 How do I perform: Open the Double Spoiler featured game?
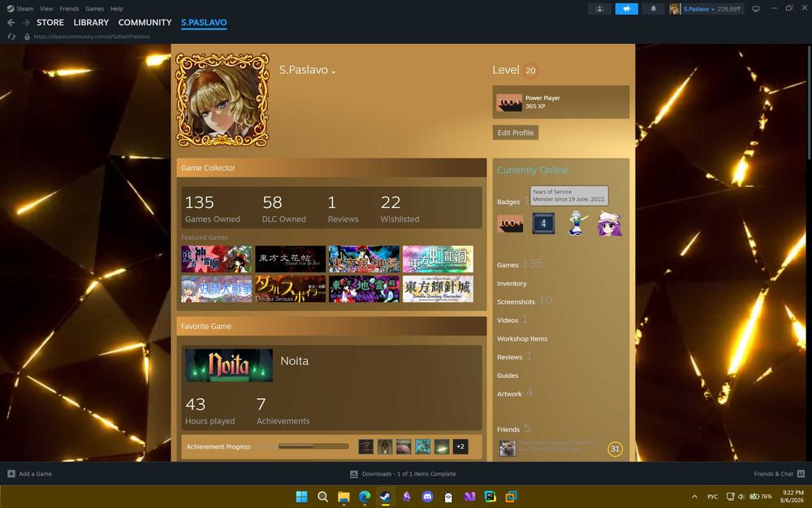pos(290,289)
